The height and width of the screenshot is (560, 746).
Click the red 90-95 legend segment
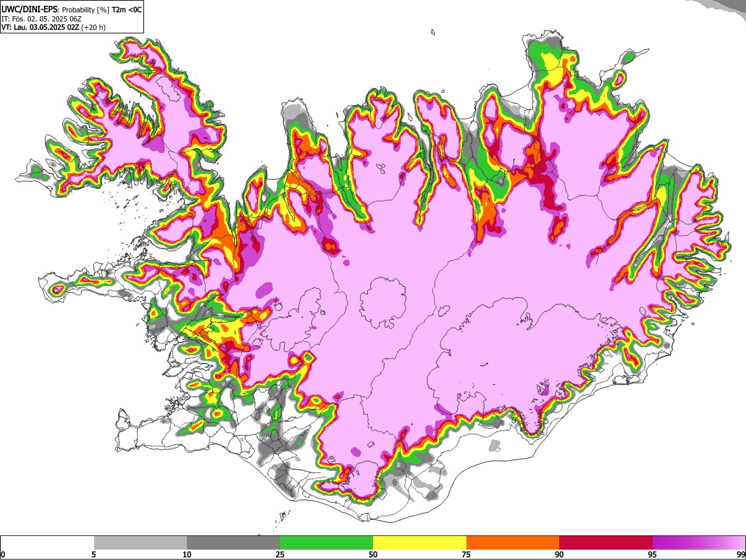(606, 543)
